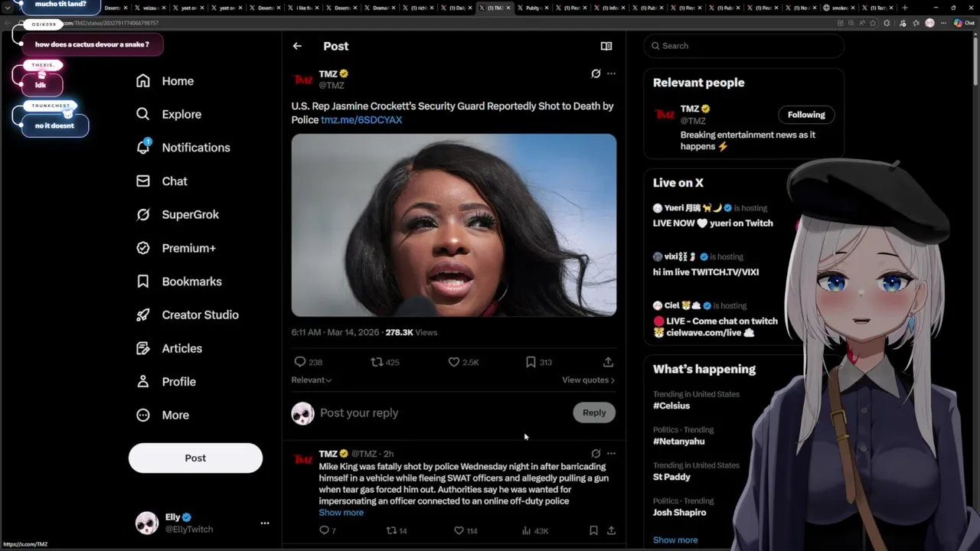Click the white Post button
980x551 pixels.
pos(195,458)
